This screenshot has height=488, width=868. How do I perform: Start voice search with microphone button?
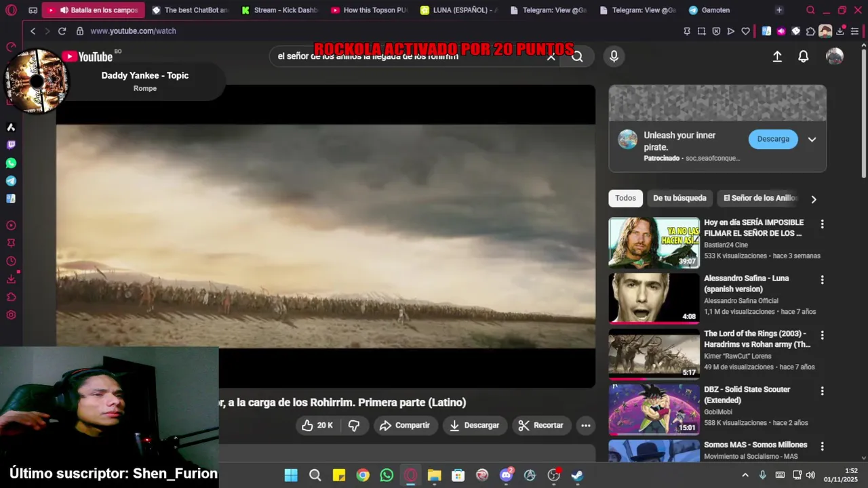[614, 57]
